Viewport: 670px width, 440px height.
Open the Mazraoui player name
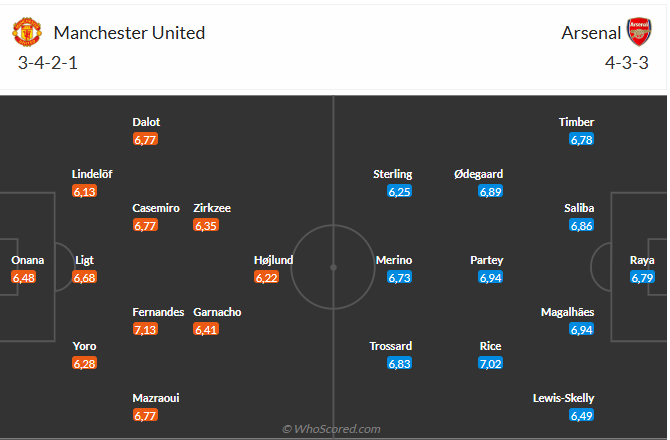coord(156,398)
